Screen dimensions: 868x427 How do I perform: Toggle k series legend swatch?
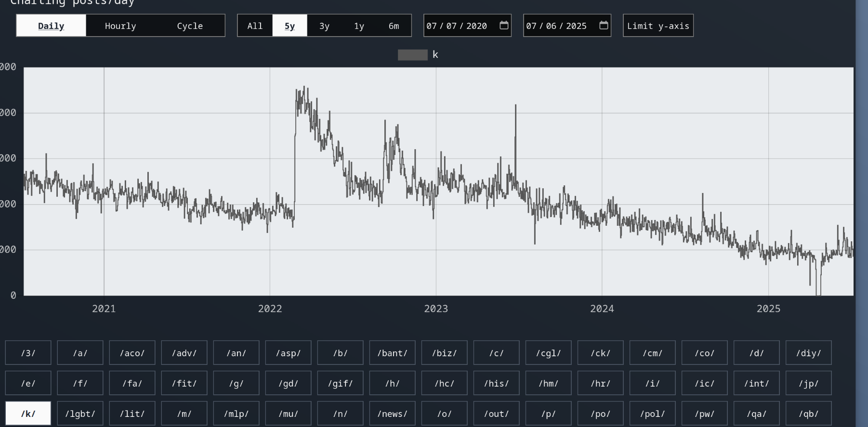[413, 55]
